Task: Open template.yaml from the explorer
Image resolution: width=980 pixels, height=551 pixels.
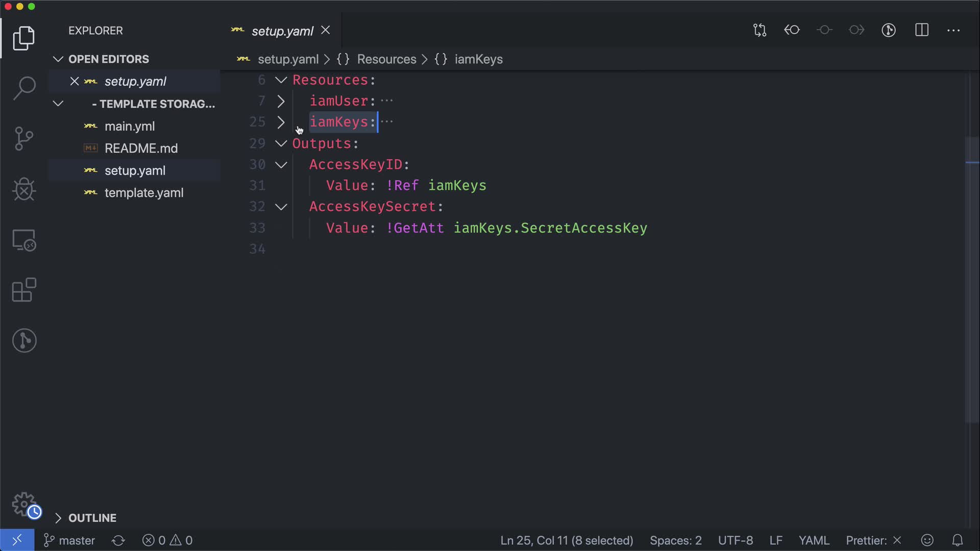Action: [x=144, y=193]
